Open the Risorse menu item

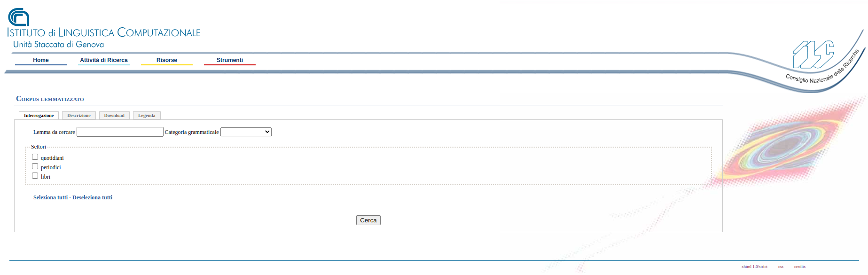point(167,60)
